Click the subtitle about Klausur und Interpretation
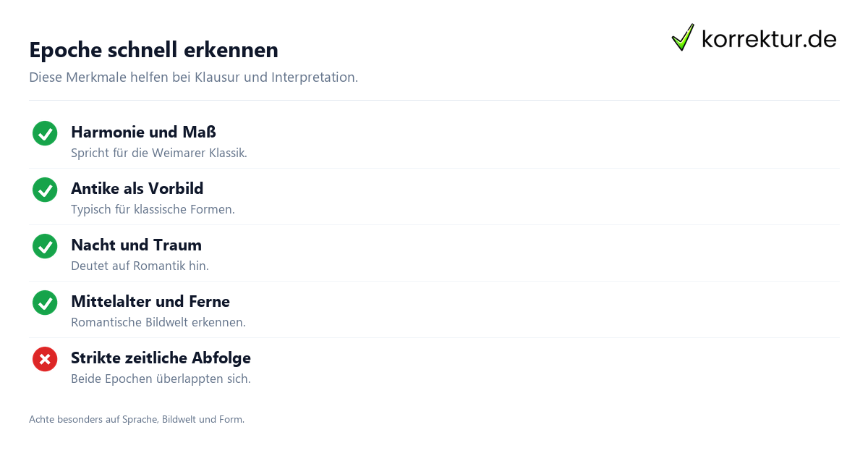The image size is (868, 456). point(193,77)
